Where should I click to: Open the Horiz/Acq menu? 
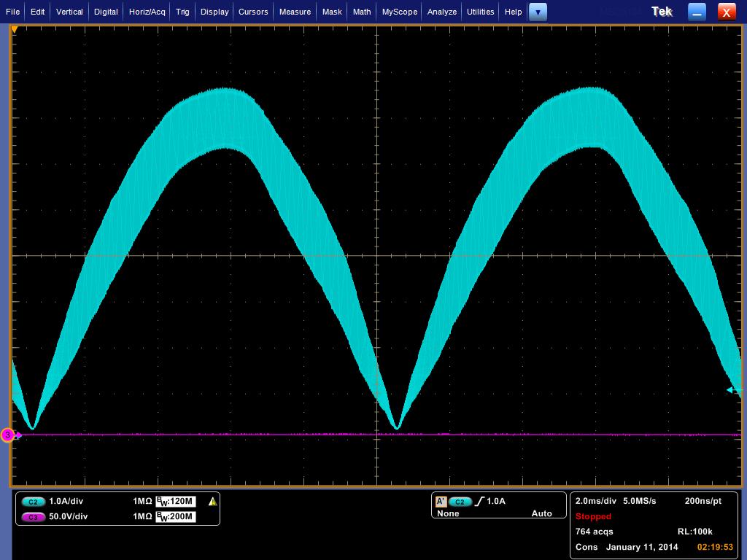(147, 12)
